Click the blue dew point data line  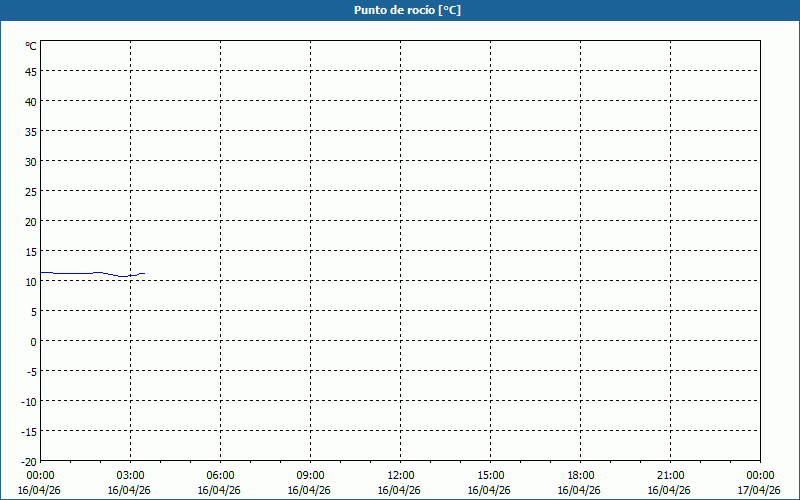[x=80, y=273]
